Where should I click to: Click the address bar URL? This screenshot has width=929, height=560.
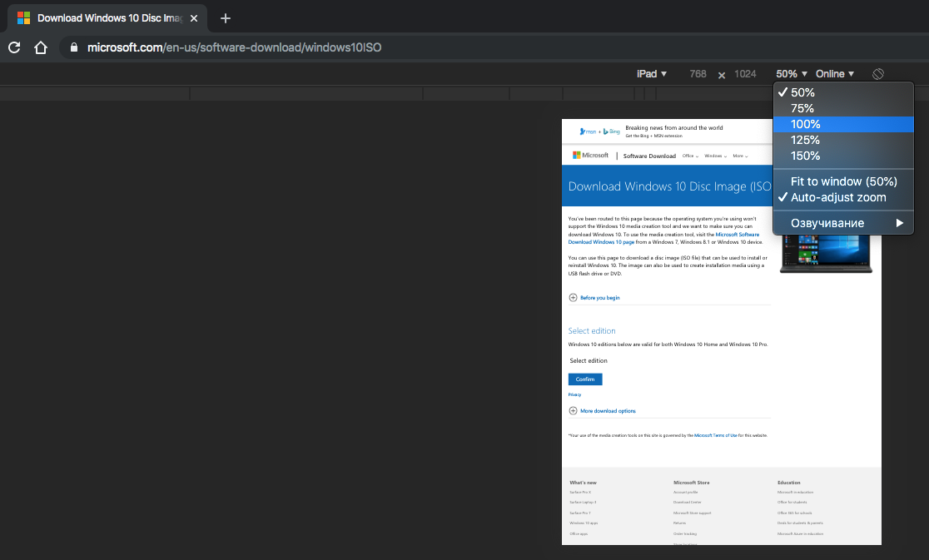234,47
